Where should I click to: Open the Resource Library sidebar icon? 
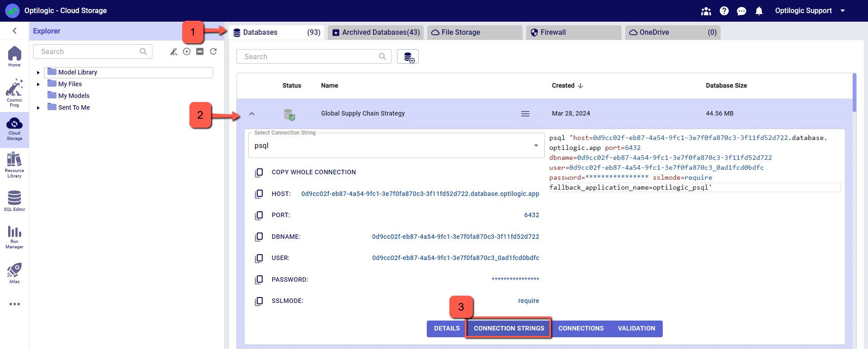click(14, 165)
